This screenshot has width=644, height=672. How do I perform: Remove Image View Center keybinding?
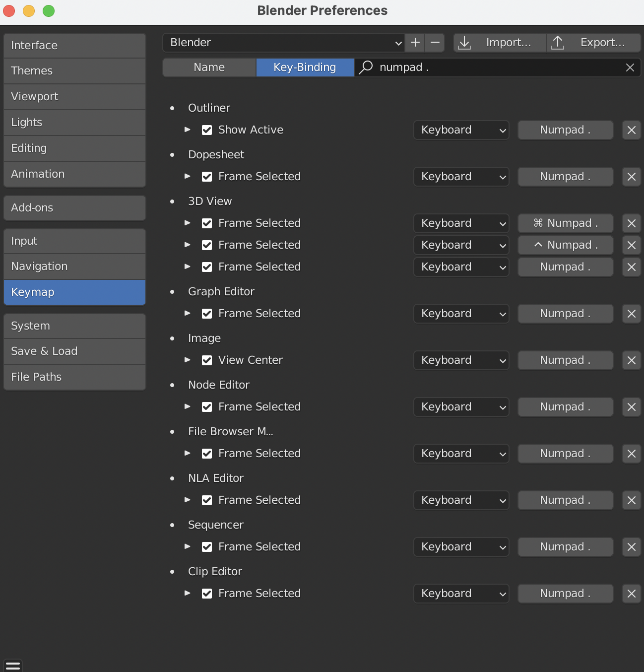(632, 360)
